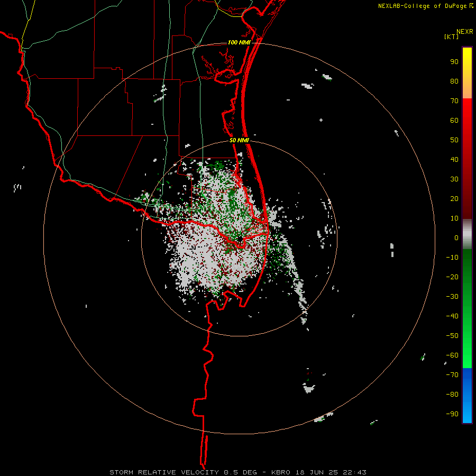Image resolution: width=476 pixels, height=476 pixels.
Task: Click the positive 30 value on the velocity scale
Action: tap(454, 179)
